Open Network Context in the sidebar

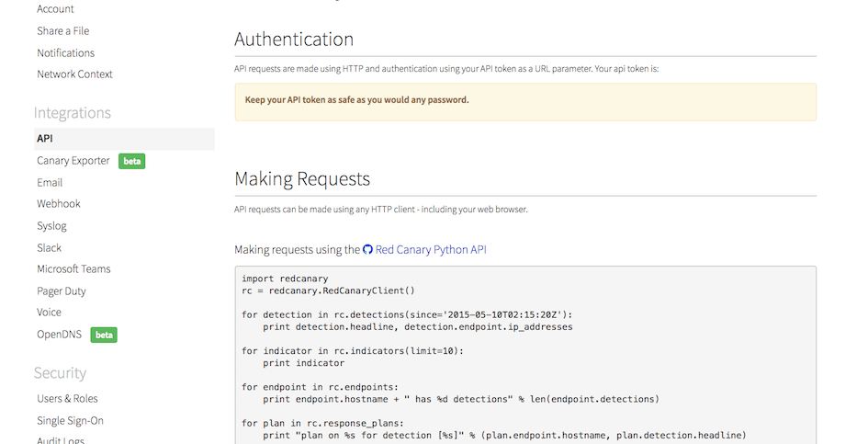point(74,74)
